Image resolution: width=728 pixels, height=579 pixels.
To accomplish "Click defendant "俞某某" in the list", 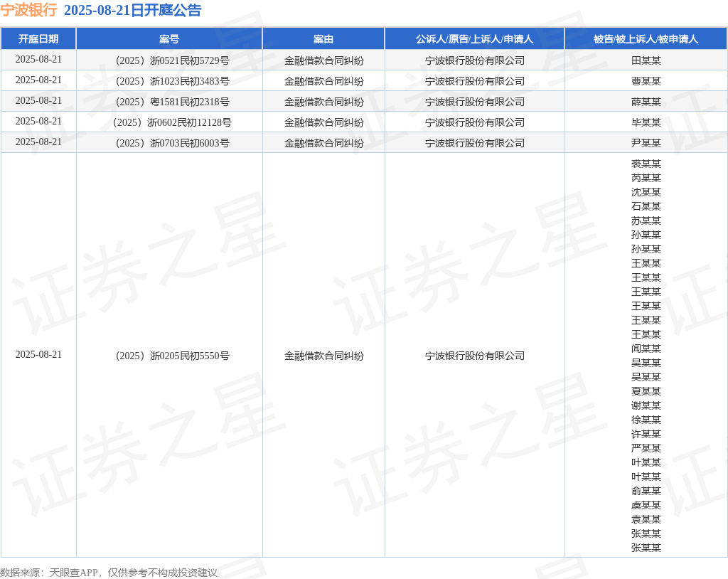I will point(646,491).
